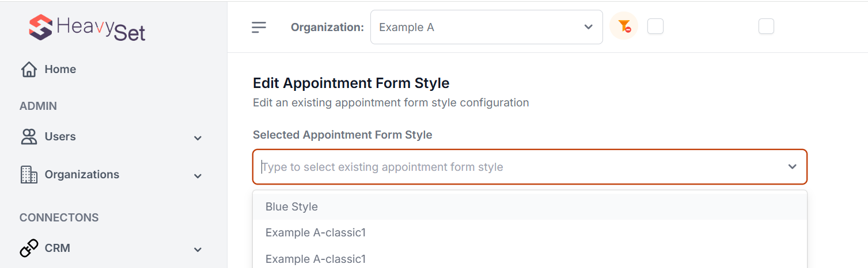
Task: Choose the second Example A-classic1 option
Action: point(316,259)
